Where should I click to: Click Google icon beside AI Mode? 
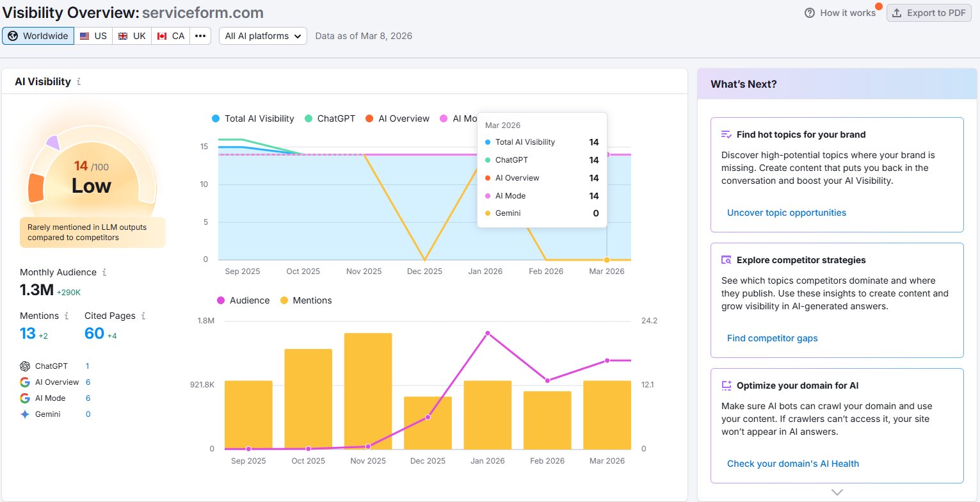click(x=25, y=398)
